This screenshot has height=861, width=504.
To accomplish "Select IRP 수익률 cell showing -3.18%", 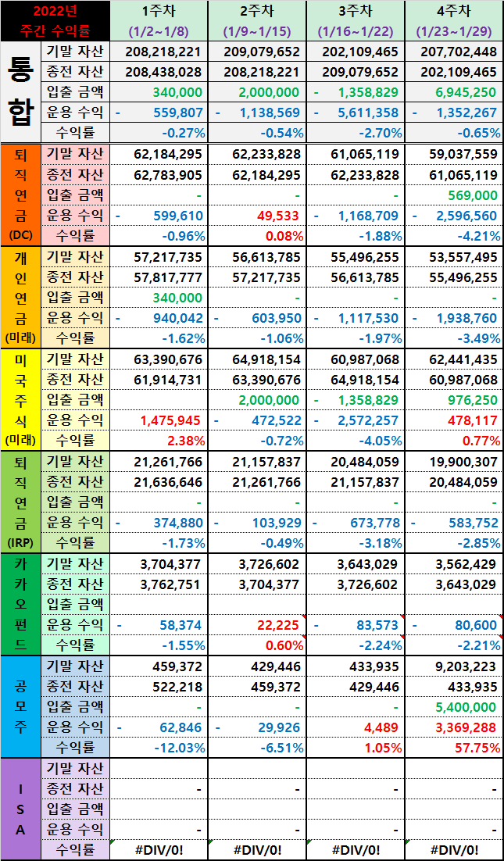I will pos(356,544).
